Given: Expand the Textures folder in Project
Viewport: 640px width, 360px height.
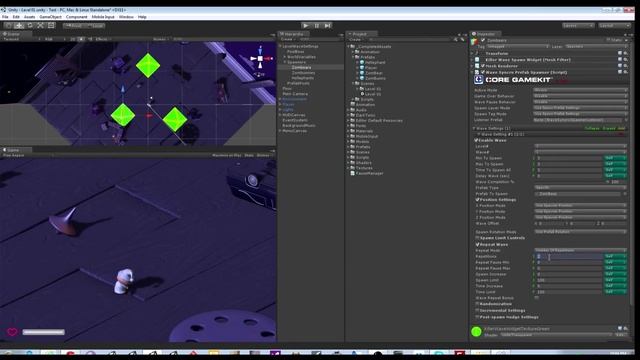Looking at the screenshot, I should (349, 168).
